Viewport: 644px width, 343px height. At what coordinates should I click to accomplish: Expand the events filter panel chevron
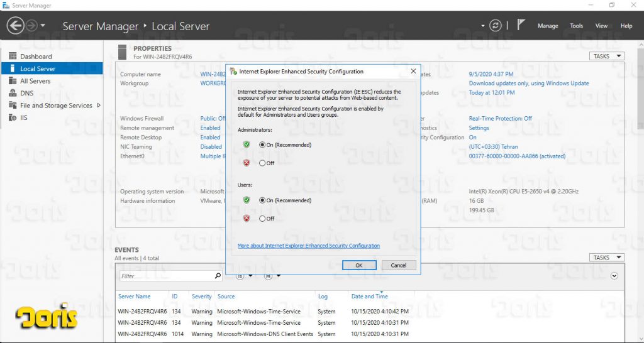614,276
